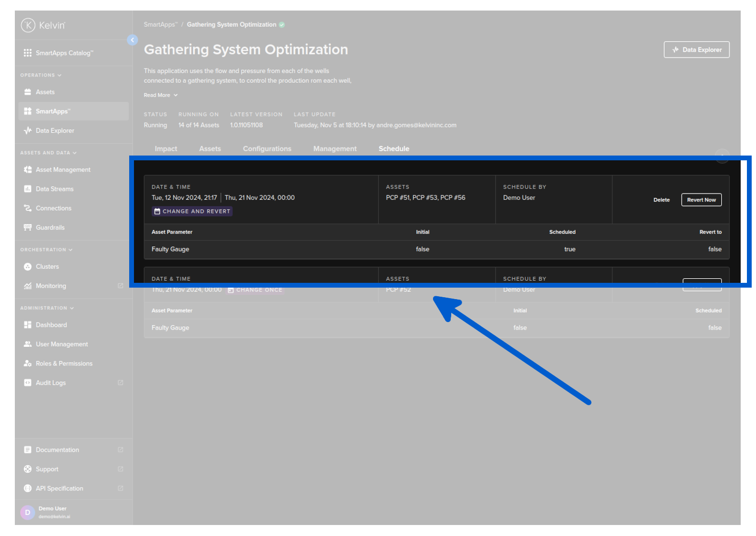Viewport: 756px width, 536px height.
Task: Open Guardrails page
Action: 50,227
